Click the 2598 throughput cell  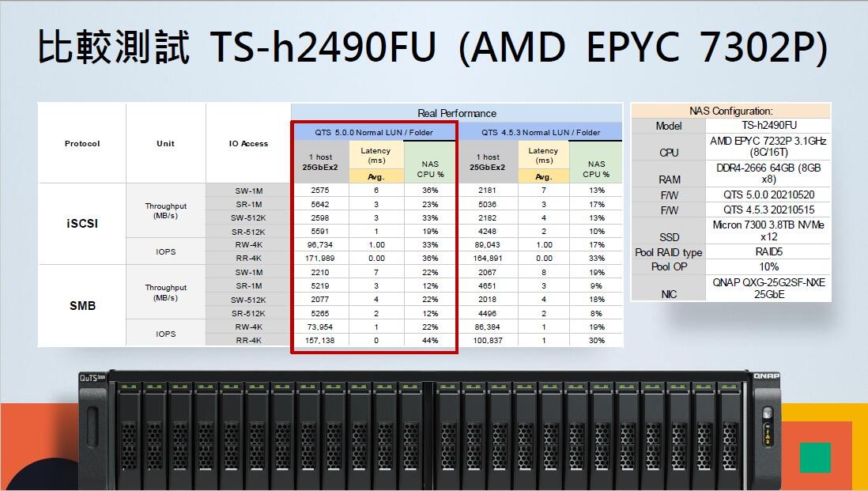(320, 217)
